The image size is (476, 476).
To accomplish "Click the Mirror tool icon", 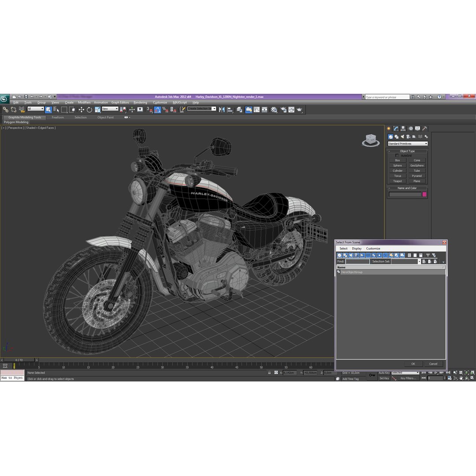I will click(x=222, y=110).
